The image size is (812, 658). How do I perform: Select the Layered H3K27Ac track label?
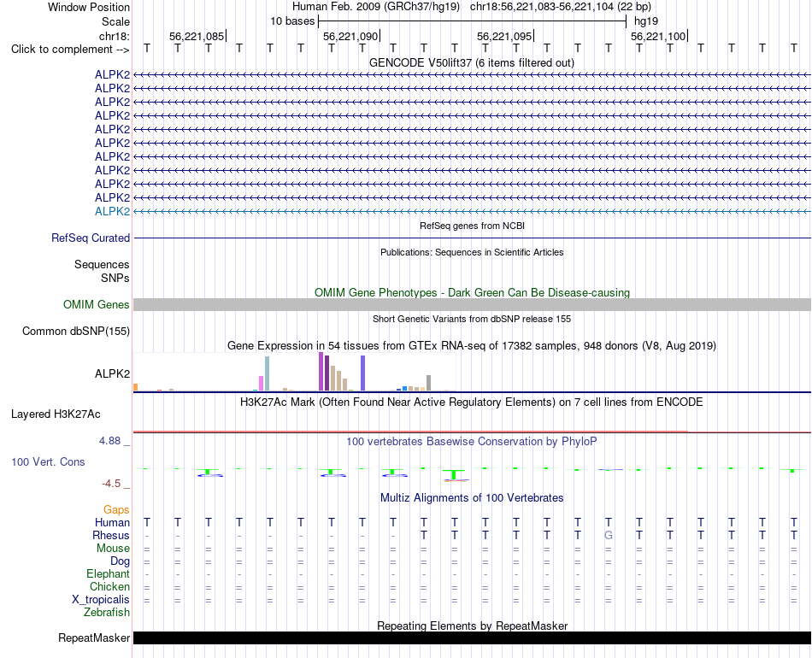pyautogui.click(x=56, y=414)
